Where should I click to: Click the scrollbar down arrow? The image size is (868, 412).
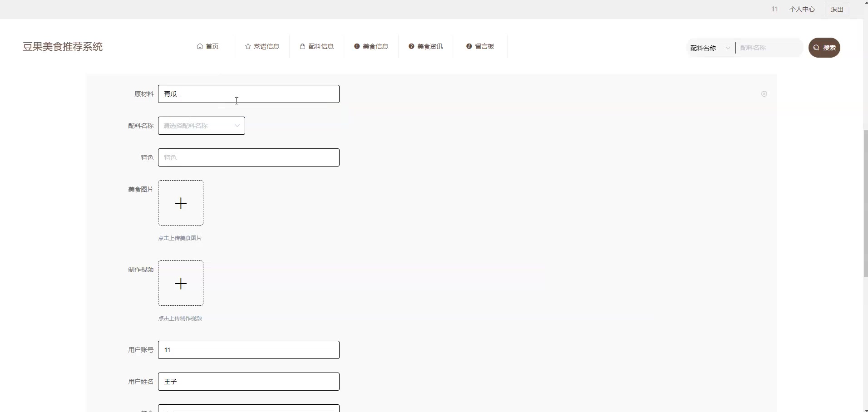pos(865,409)
